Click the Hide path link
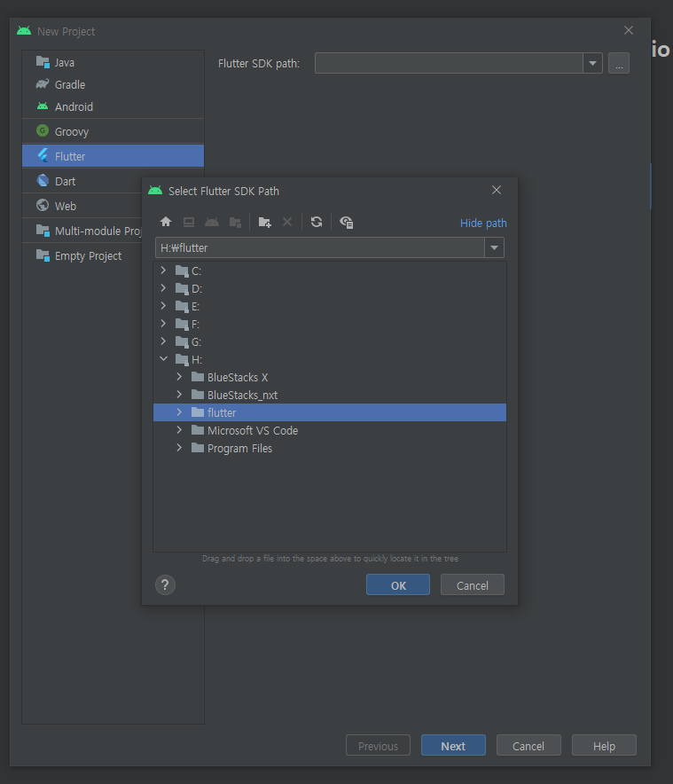The image size is (673, 784). pos(483,223)
